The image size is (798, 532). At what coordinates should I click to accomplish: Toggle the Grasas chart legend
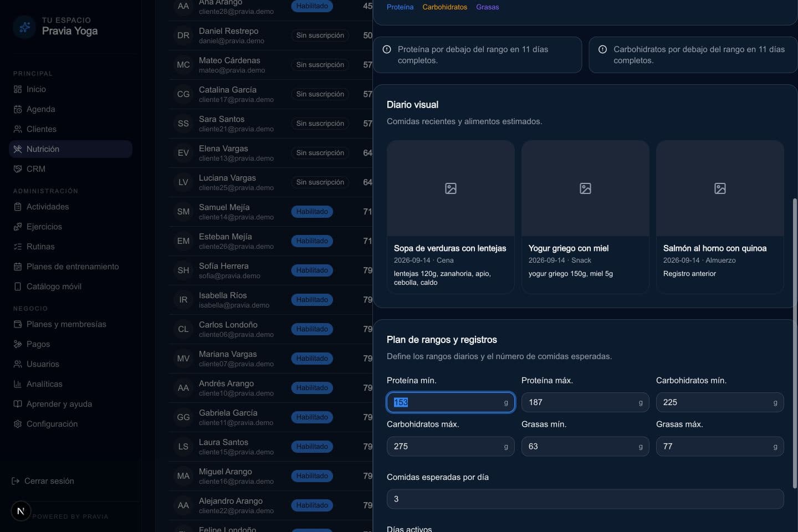[x=488, y=7]
